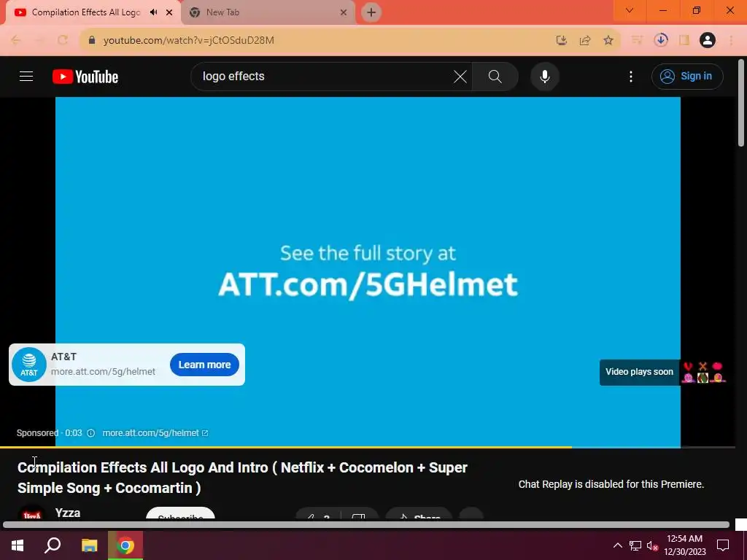Open YouTube settings three-dot menu
The width and height of the screenshot is (747, 560).
pyautogui.click(x=631, y=76)
